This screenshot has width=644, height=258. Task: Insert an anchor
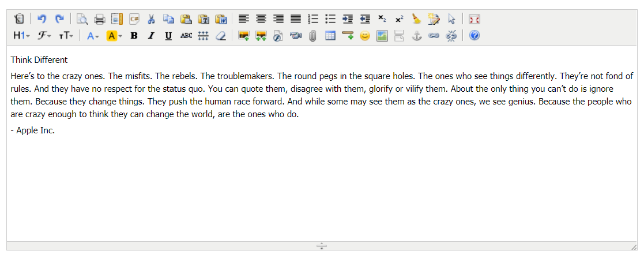(x=416, y=36)
